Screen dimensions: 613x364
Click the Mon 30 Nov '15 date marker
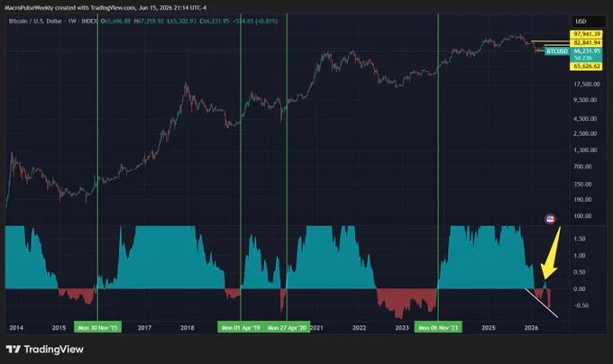[97, 327]
